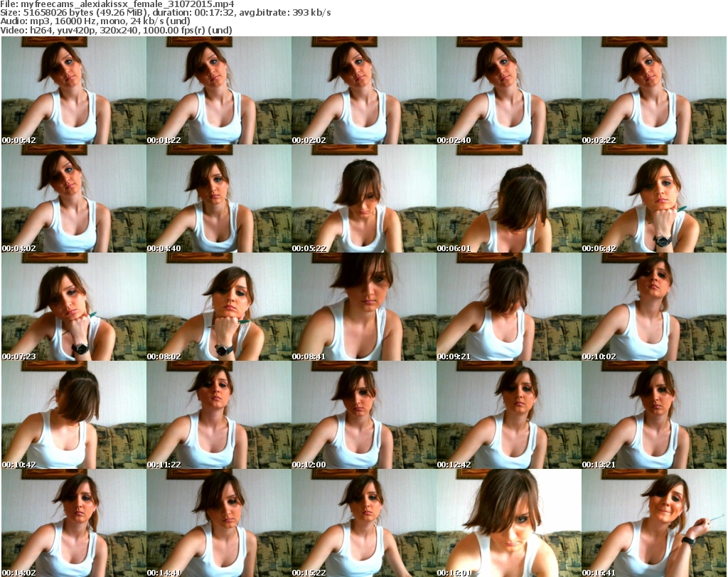
Task: Open the frame at 00:04:40
Action: (219, 198)
